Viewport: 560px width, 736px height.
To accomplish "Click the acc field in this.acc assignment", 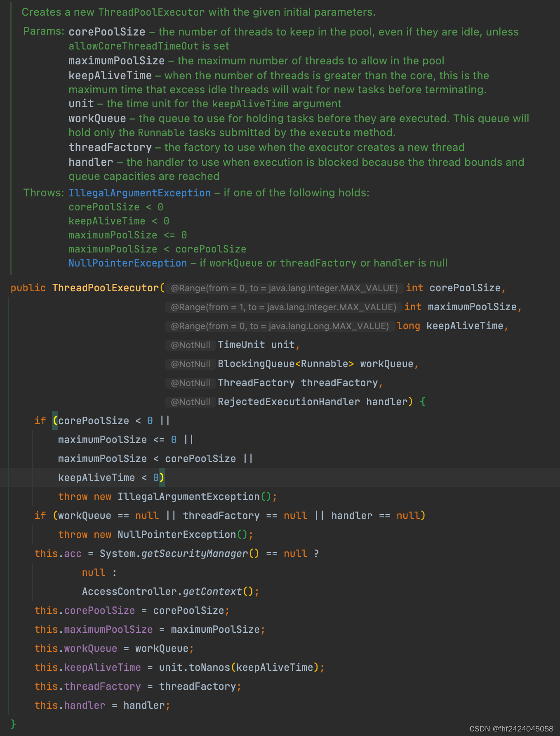I will 73,554.
